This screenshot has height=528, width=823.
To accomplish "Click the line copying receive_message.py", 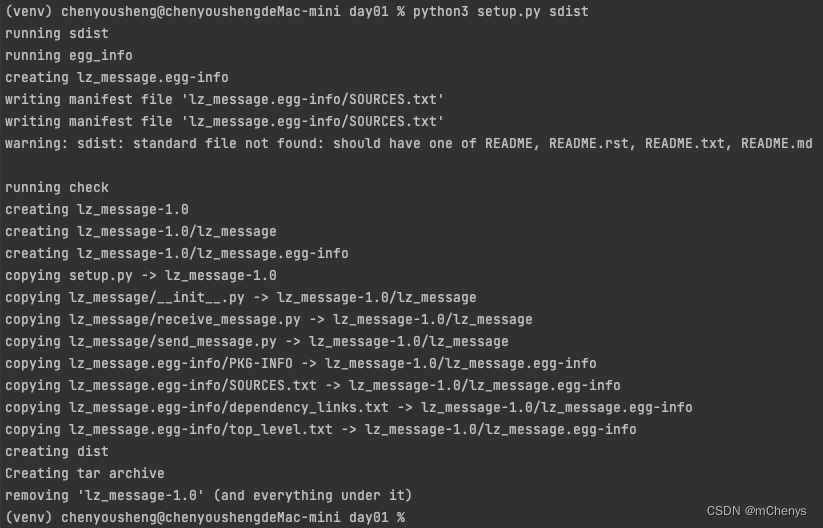I will tap(269, 320).
